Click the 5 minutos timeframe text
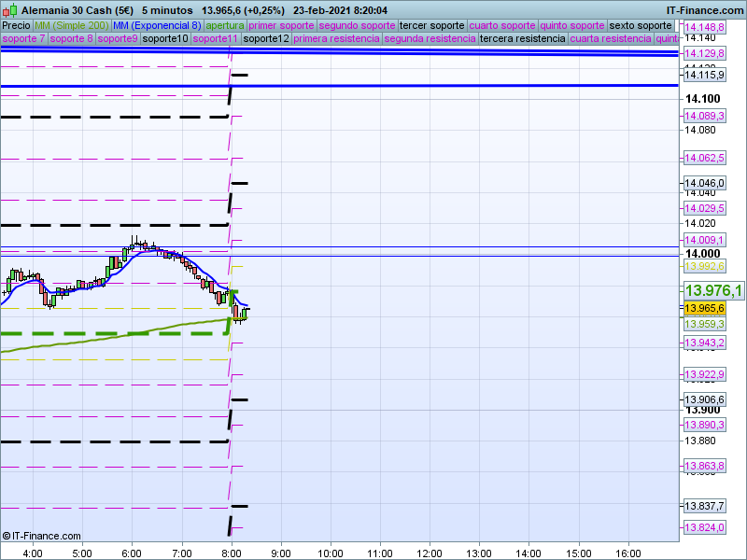Screen dimensions: 747x560 pyautogui.click(x=172, y=9)
